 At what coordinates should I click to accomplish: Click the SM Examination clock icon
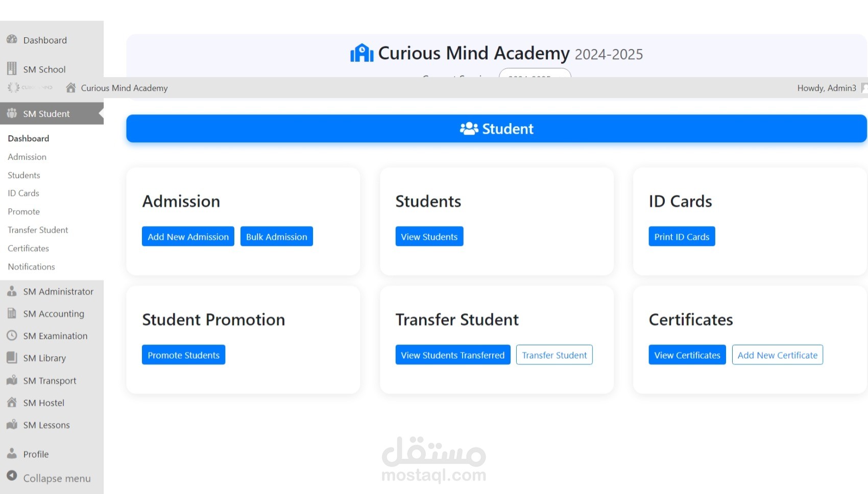[12, 335]
